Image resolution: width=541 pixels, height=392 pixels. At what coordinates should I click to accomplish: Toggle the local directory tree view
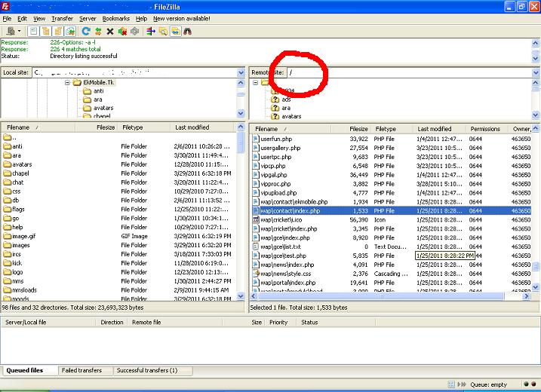(46, 31)
